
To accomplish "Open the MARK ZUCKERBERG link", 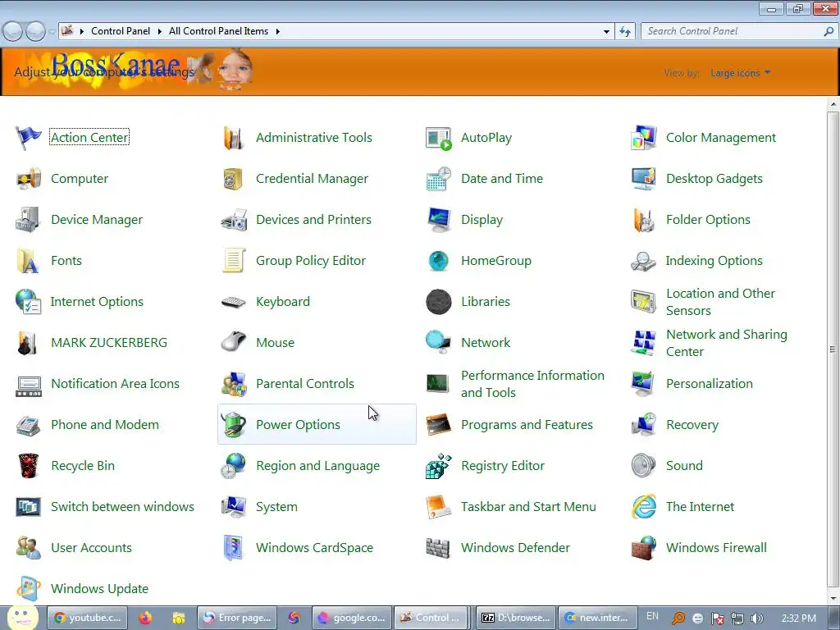I will 109,343.
